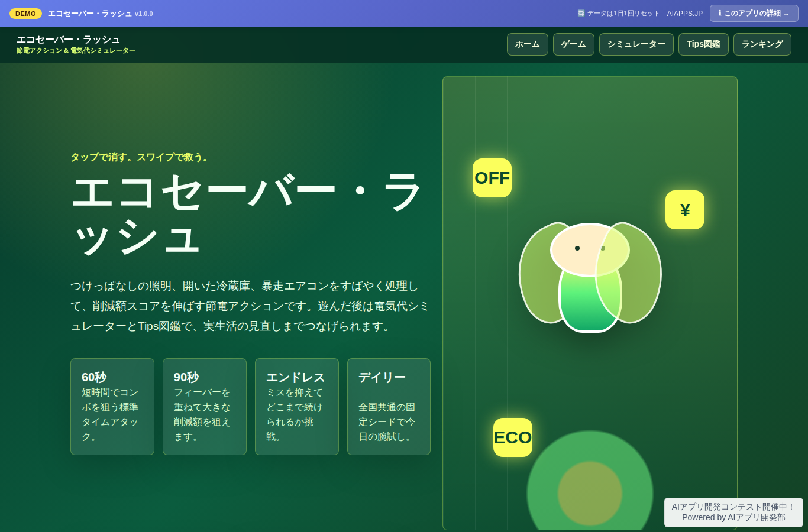Select the 90秒 fever mode card
Viewport: 808px width, 532px height.
[205, 407]
